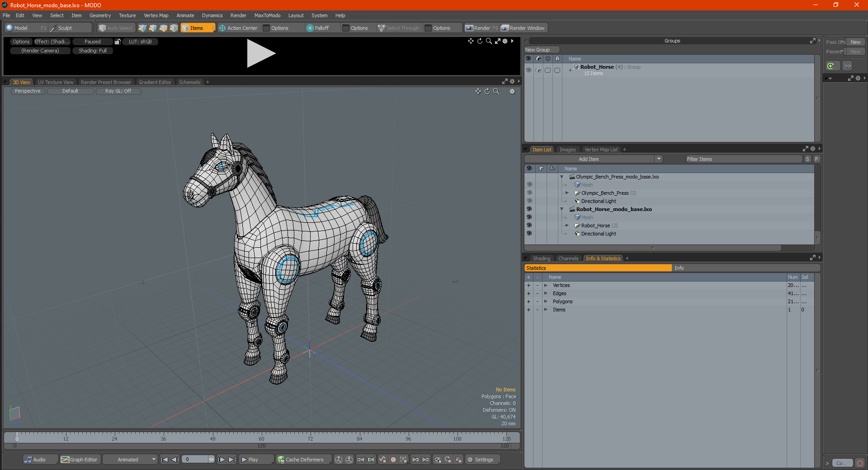Switch to UV Texture View tab
The height and width of the screenshot is (470, 868).
[x=56, y=82]
